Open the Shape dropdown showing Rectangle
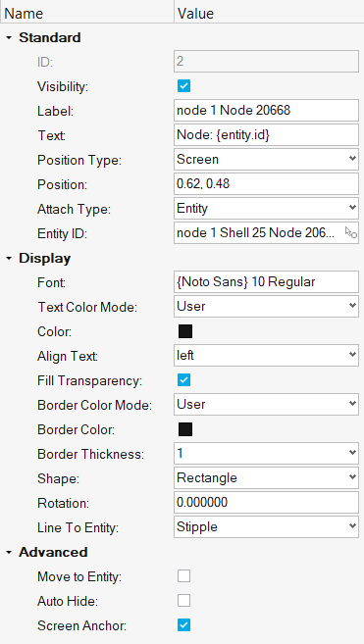Screen dimensions: 364x644 [266, 478]
